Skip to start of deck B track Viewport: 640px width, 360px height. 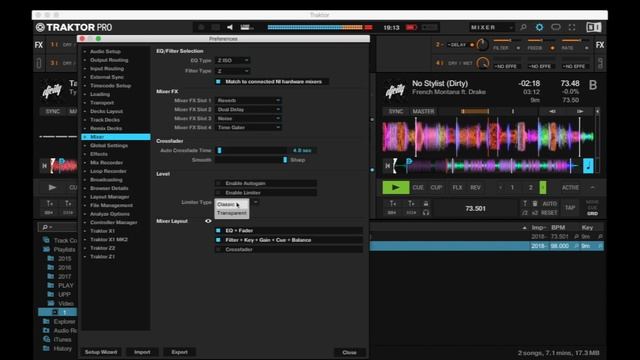point(387,166)
